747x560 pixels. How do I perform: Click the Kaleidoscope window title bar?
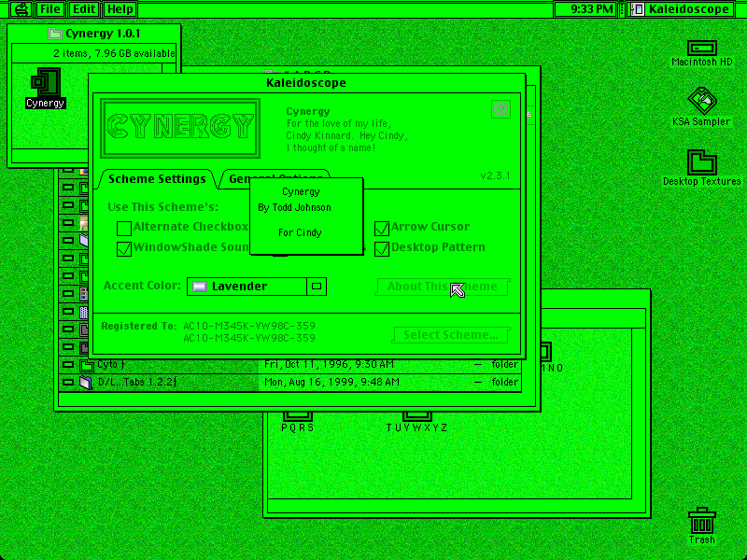point(307,83)
